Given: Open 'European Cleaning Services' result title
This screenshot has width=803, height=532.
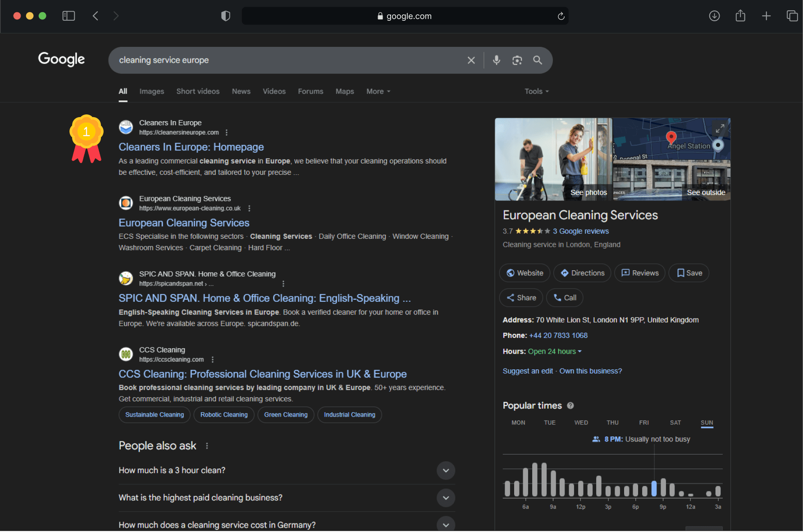Looking at the screenshot, I should 184,223.
